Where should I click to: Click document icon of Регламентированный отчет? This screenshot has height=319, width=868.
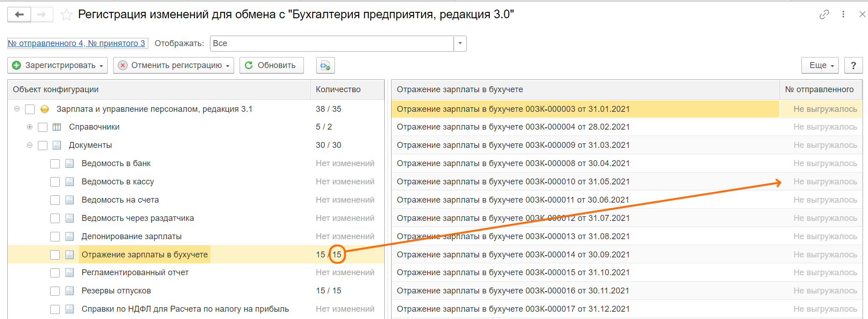click(70, 272)
